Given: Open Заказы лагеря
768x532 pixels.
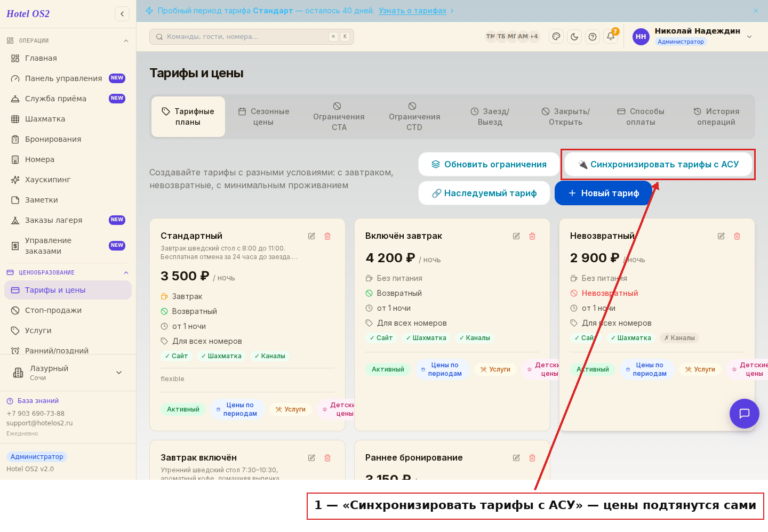Looking at the screenshot, I should (x=68, y=220).
